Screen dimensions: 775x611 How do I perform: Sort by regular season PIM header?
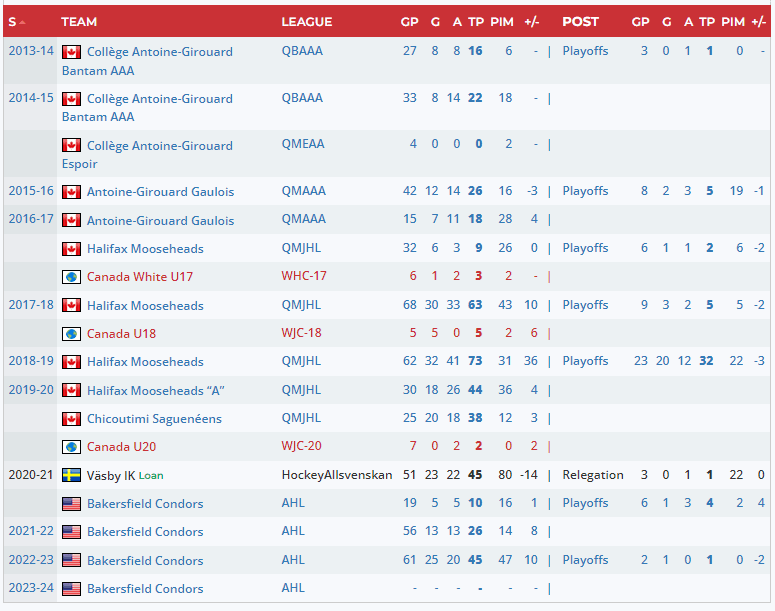click(x=501, y=21)
